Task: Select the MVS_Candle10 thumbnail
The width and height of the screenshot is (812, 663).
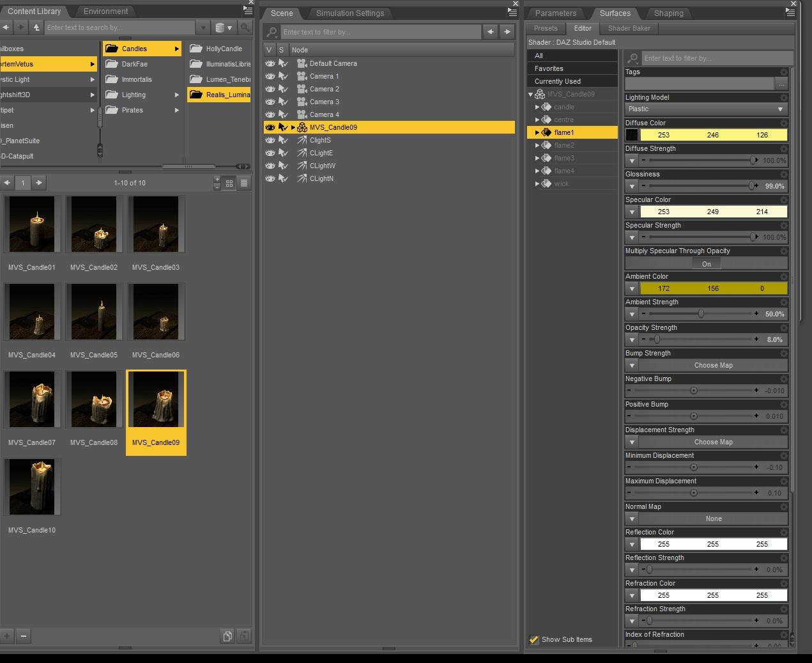Action: tap(32, 487)
